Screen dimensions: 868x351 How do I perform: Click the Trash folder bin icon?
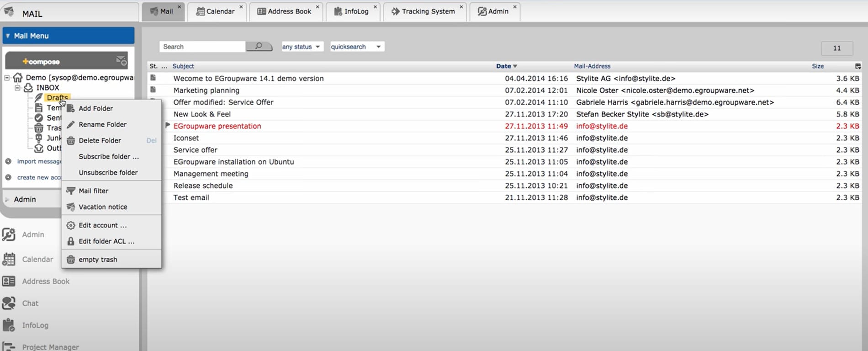39,128
